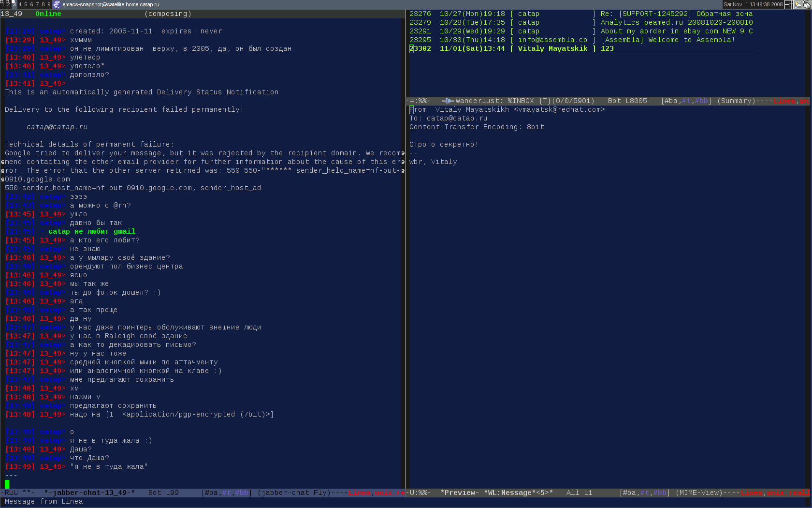This screenshot has width=812, height=508.
Task: Click chat line 'я не в туда жала :)'
Action: click(111, 440)
